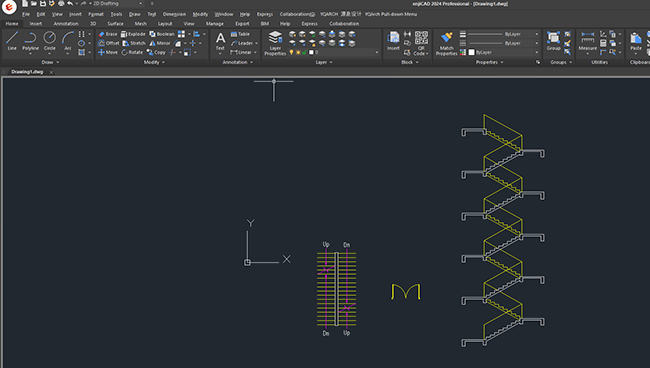Open the Leader dropdown arrow

256,43
